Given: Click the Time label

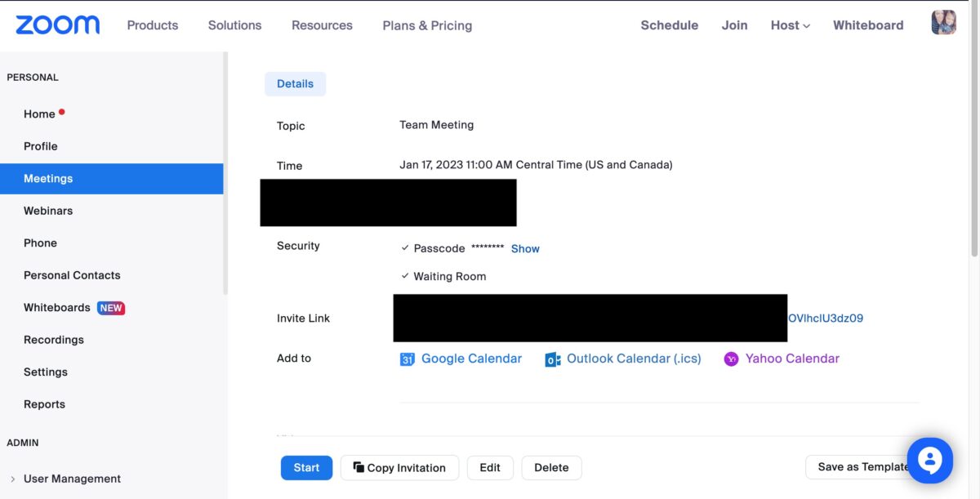Looking at the screenshot, I should pos(289,166).
